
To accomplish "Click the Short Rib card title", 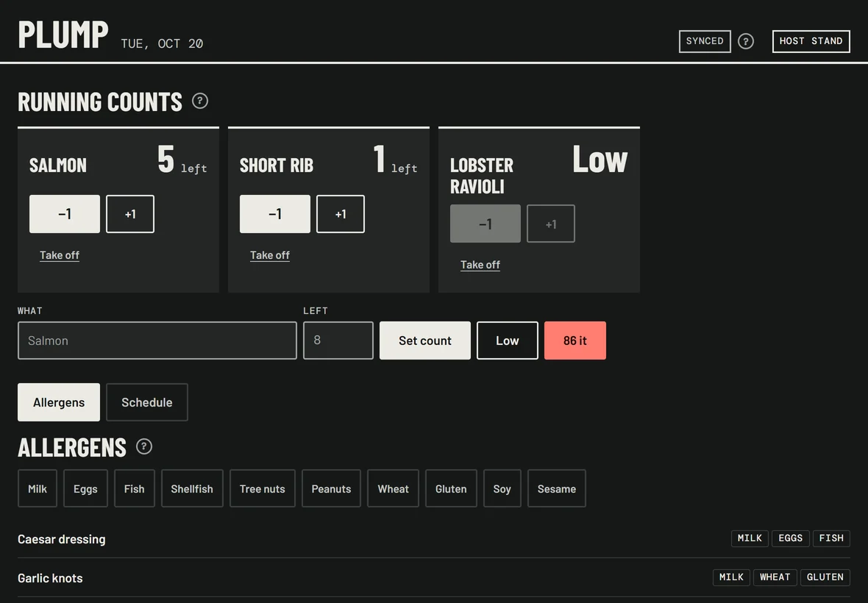I will [277, 165].
